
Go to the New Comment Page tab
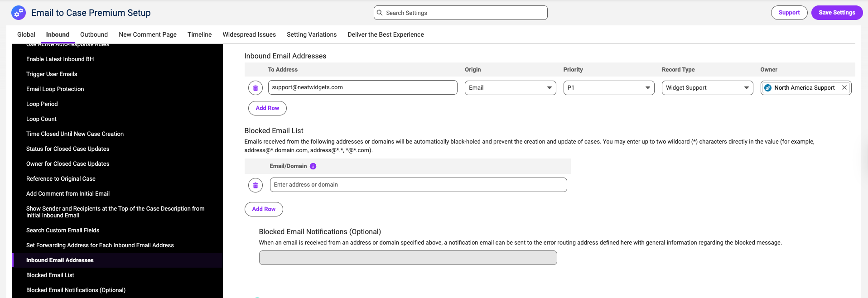[148, 34]
